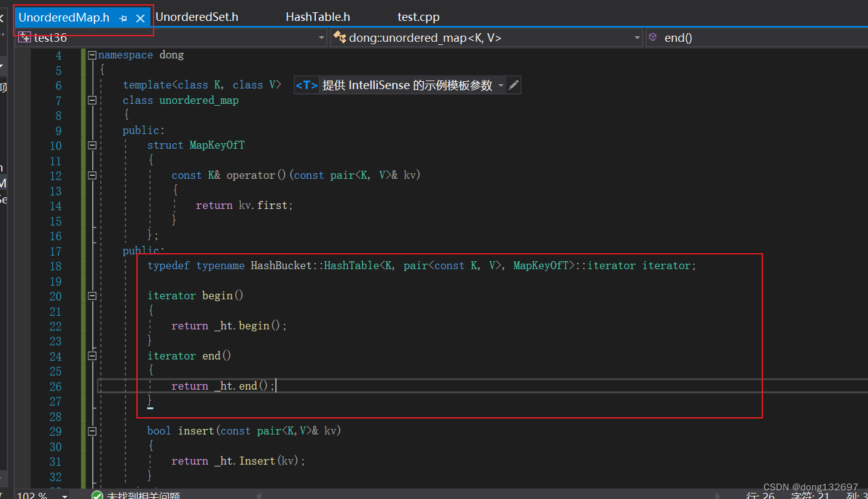Click 'iterator end()' declaration

click(x=189, y=356)
